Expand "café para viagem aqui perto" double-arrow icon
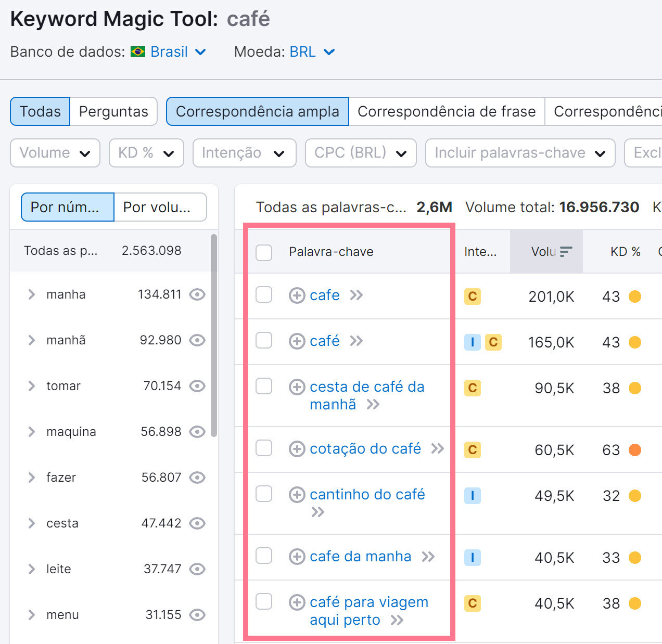Screen dimensions: 662x644 pos(398,620)
